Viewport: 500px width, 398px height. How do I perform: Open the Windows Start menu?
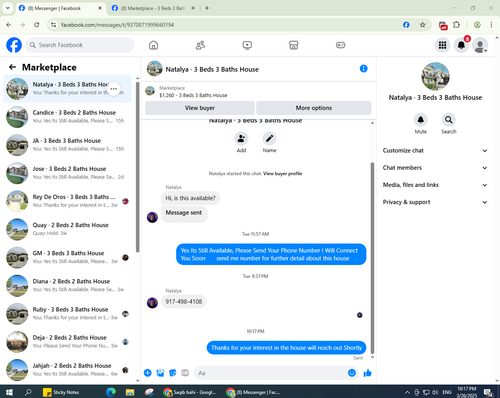point(9,392)
